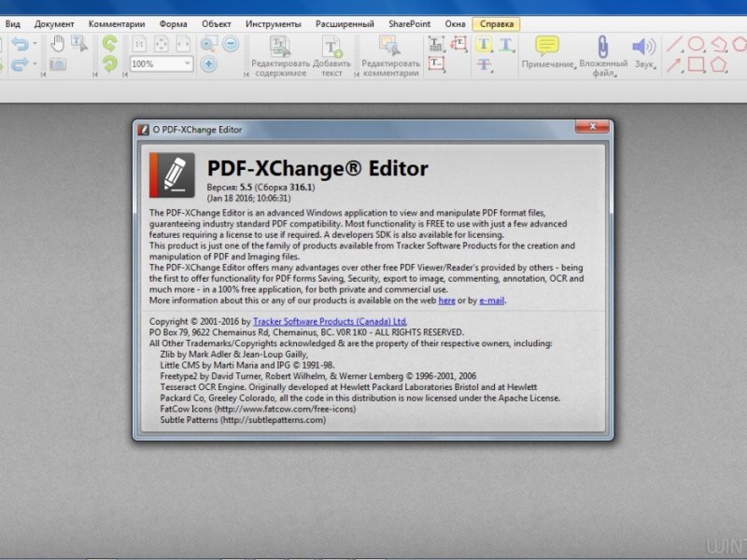The width and height of the screenshot is (747, 560).
Task: Close the О PDF-XChange Editor dialog
Action: pos(592,127)
